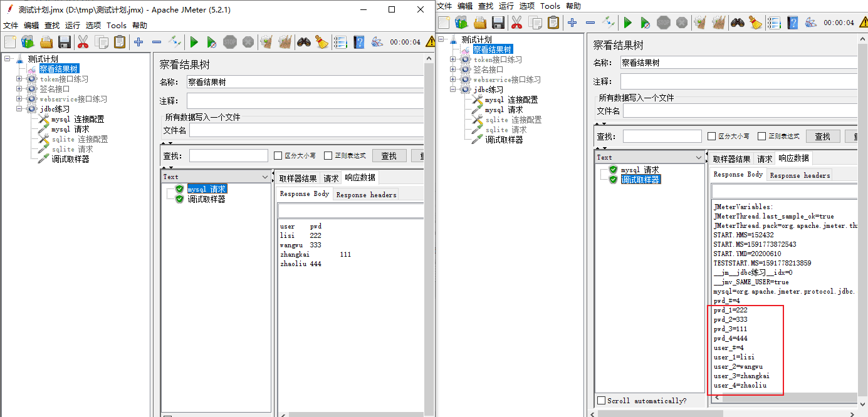
Task: Select mysql 请求 result in JMeterVariables window's result list
Action: coord(640,170)
